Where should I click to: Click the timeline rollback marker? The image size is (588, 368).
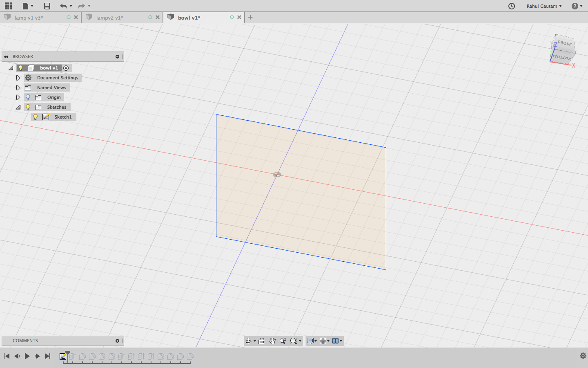point(68,353)
